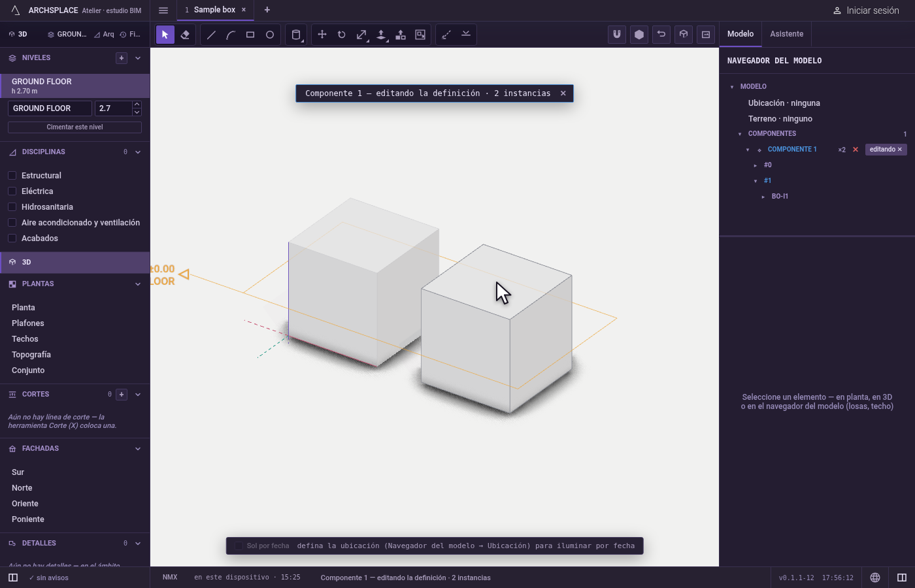Pick the Rectangle tool
This screenshot has height=588, width=915.
[250, 35]
